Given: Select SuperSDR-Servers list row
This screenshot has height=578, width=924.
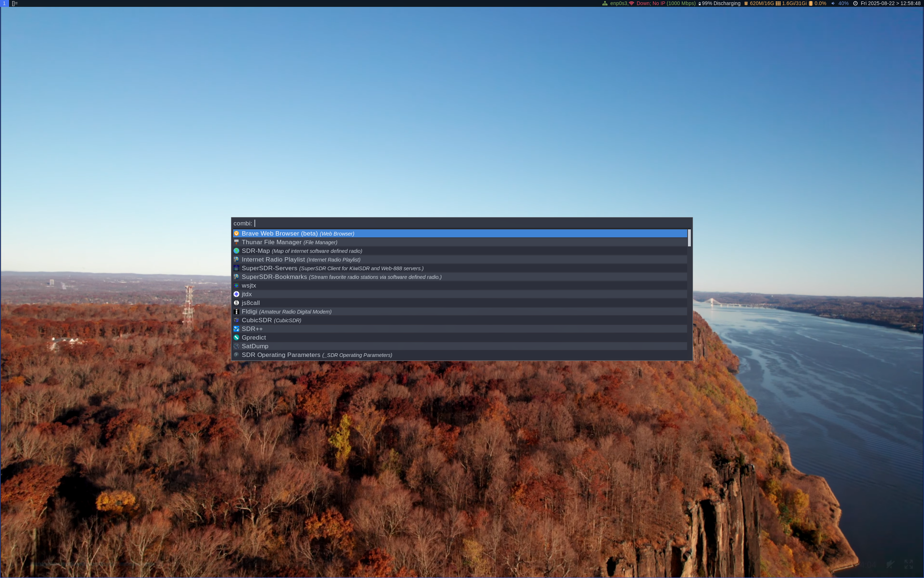Looking at the screenshot, I should point(460,268).
